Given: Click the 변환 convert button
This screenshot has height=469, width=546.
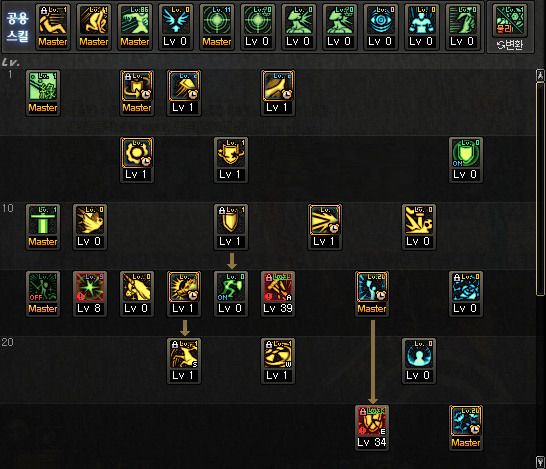Looking at the screenshot, I should click(x=510, y=45).
